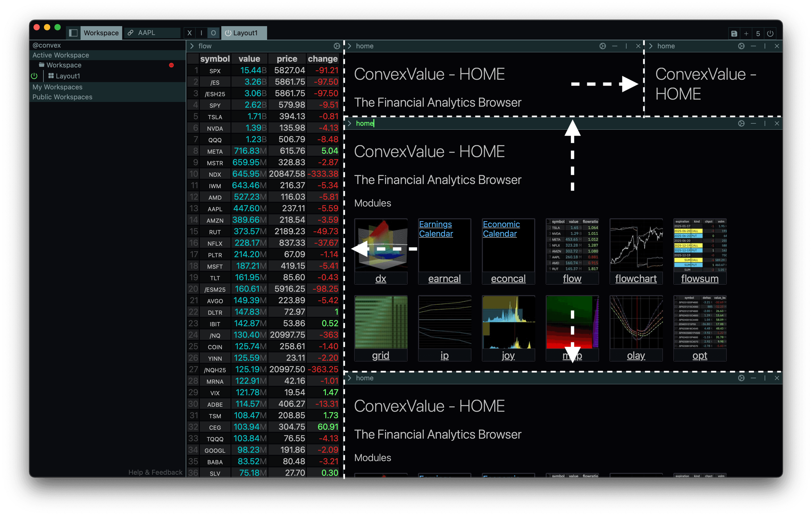812x516 pixels.
Task: Expand the chevron beside the flow command
Action: (x=192, y=46)
